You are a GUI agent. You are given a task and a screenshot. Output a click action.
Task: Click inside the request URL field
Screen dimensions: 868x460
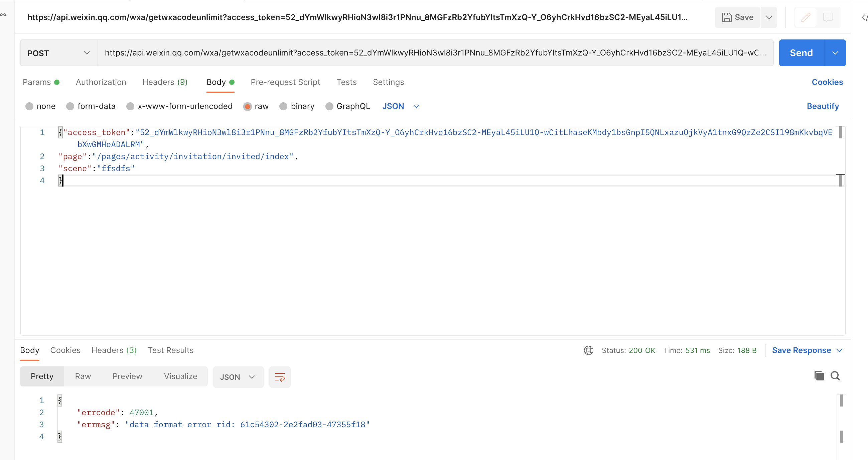tap(435, 53)
